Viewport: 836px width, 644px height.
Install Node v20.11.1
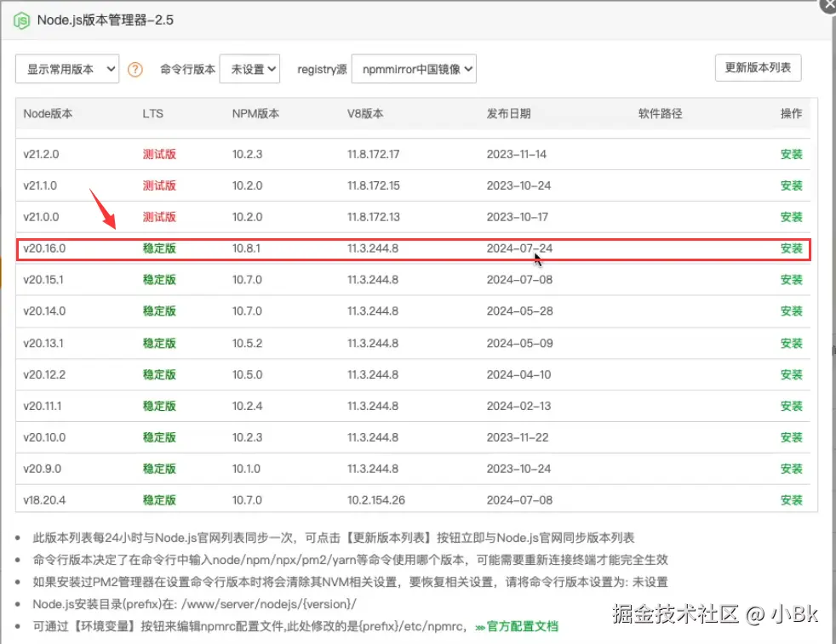[x=791, y=406]
